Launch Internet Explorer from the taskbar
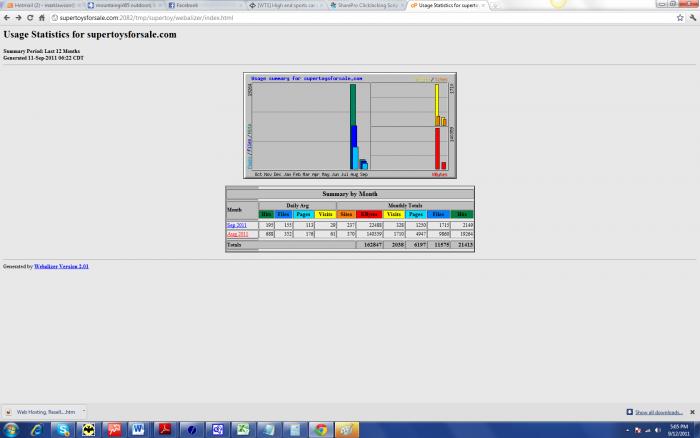This screenshot has width=700, height=438. click(x=37, y=430)
